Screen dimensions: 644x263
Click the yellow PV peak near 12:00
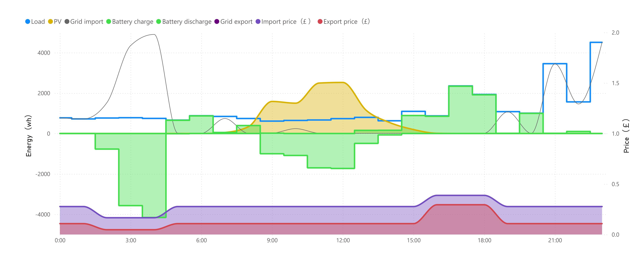click(343, 82)
